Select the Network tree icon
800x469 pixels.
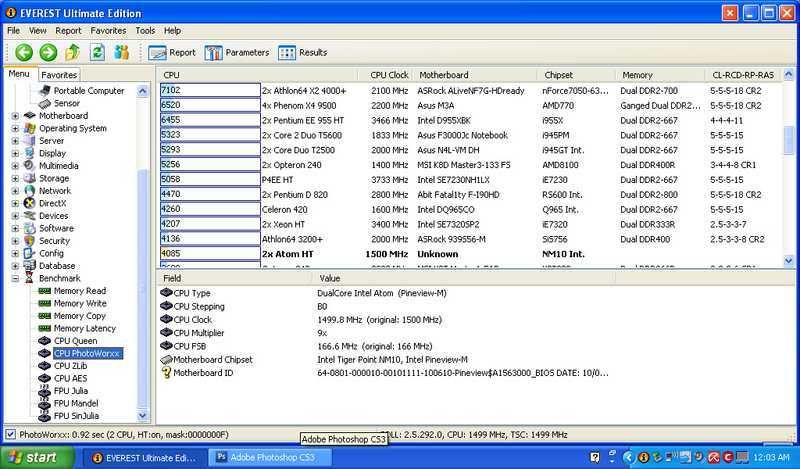30,190
